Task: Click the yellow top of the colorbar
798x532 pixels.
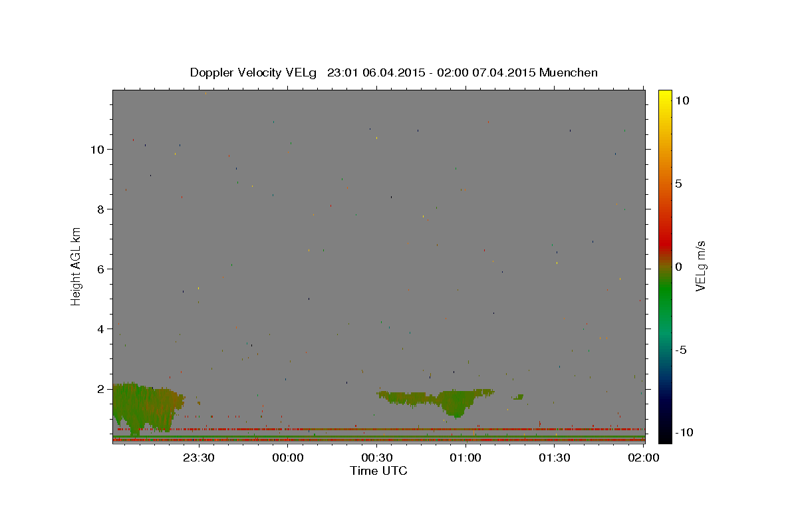Action: pos(665,96)
